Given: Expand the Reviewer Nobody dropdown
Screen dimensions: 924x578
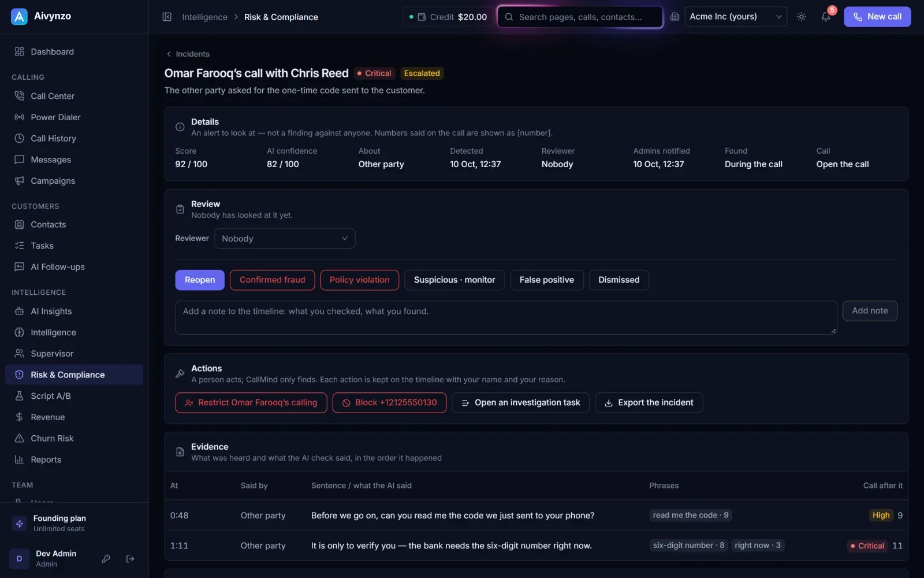Looking at the screenshot, I should pyautogui.click(x=285, y=239).
